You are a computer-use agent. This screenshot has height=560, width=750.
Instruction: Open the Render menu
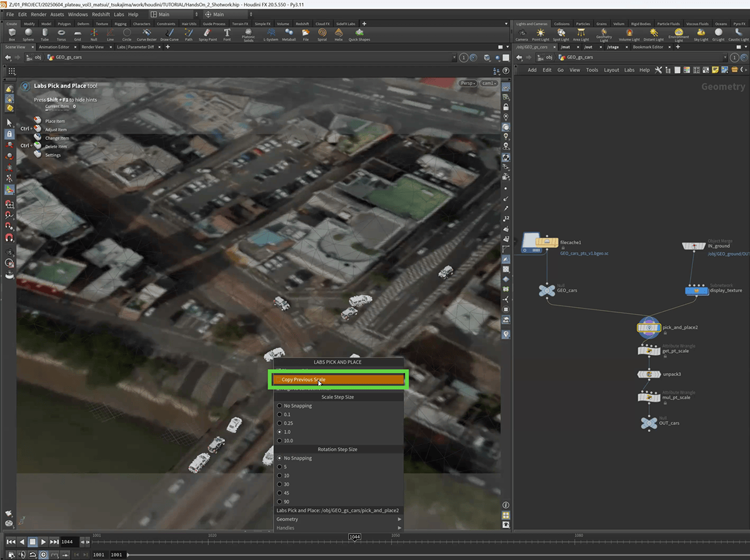pos(39,14)
